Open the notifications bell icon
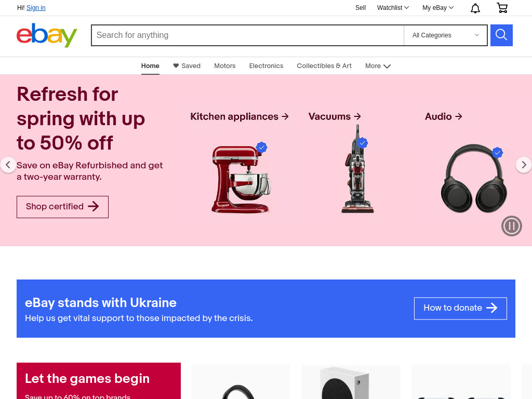The width and height of the screenshot is (532, 399). click(x=475, y=8)
